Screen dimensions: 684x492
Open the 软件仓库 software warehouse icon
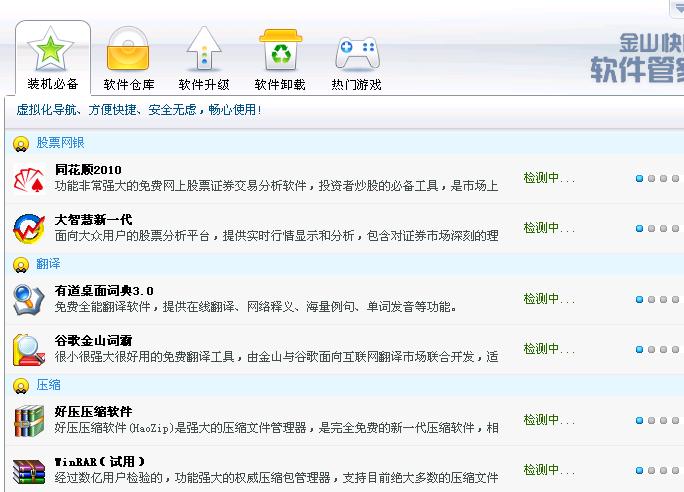click(128, 49)
